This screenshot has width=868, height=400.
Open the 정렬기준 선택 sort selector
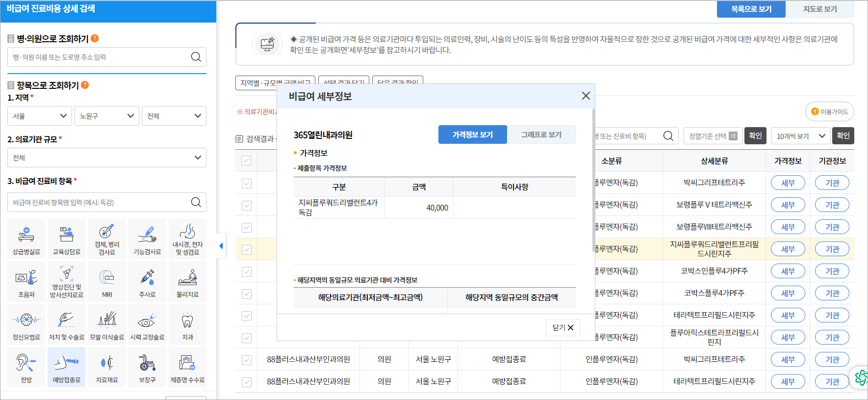pos(713,136)
